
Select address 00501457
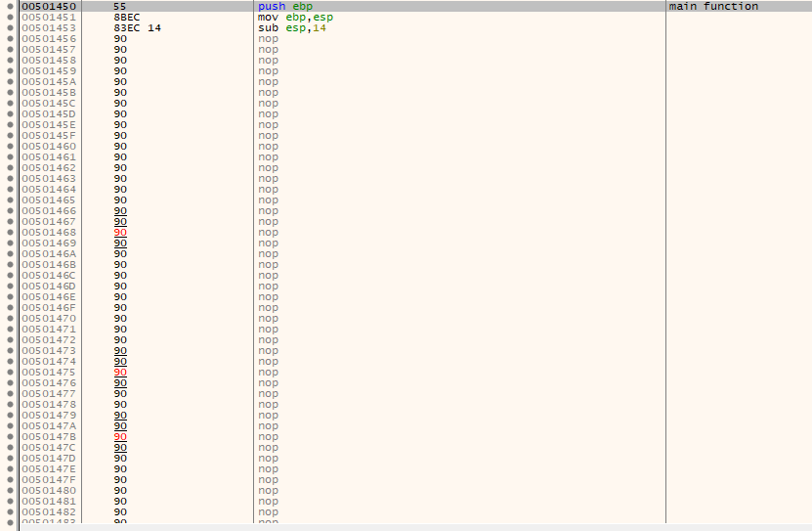(x=49, y=49)
